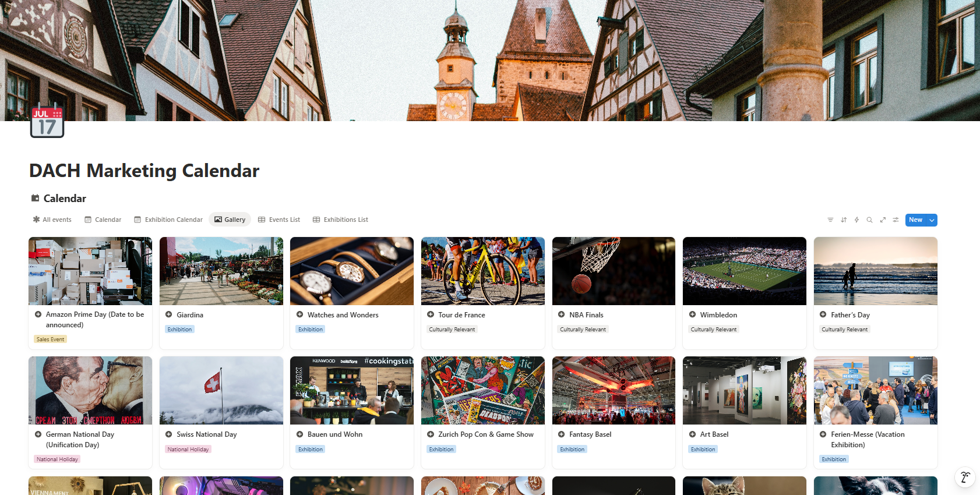Open the lightning bolt automations icon

[x=856, y=220]
